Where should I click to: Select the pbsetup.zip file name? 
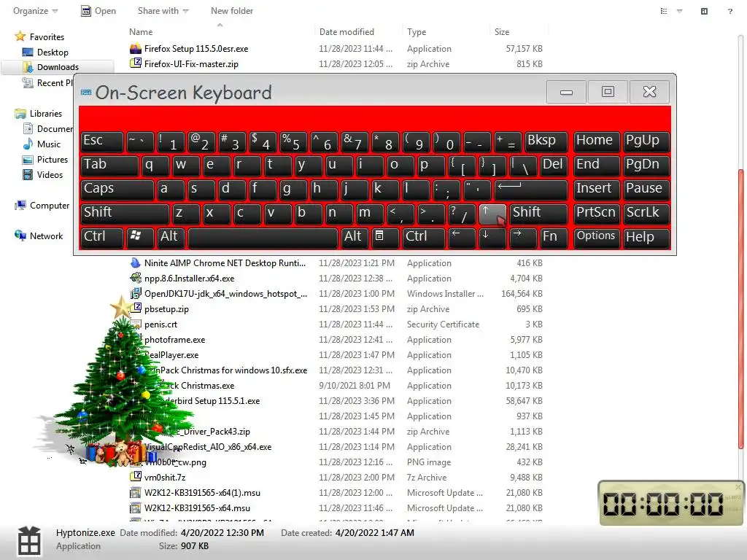(166, 309)
